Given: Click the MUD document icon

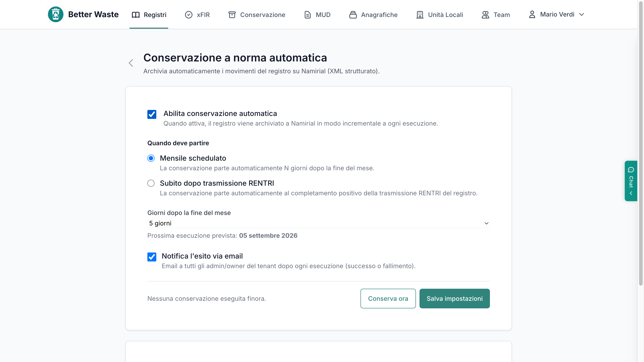Looking at the screenshot, I should click(307, 15).
